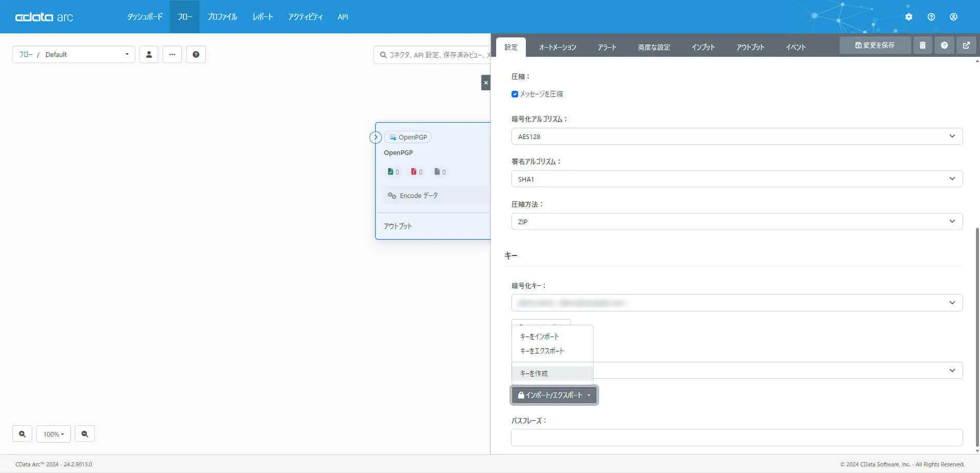Open レポート in top navigation
The width and height of the screenshot is (980, 473).
(x=263, y=17)
